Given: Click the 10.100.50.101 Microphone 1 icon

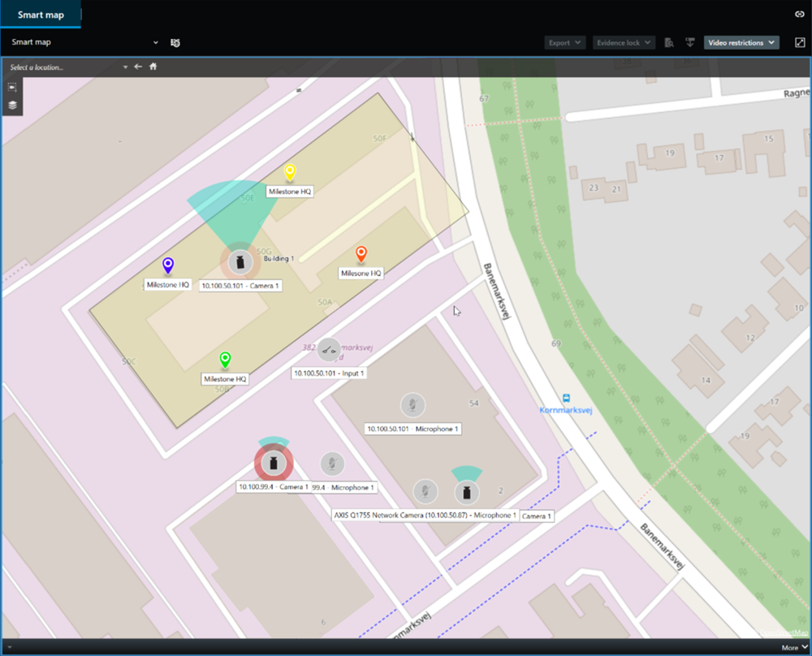Looking at the screenshot, I should coord(412,405).
